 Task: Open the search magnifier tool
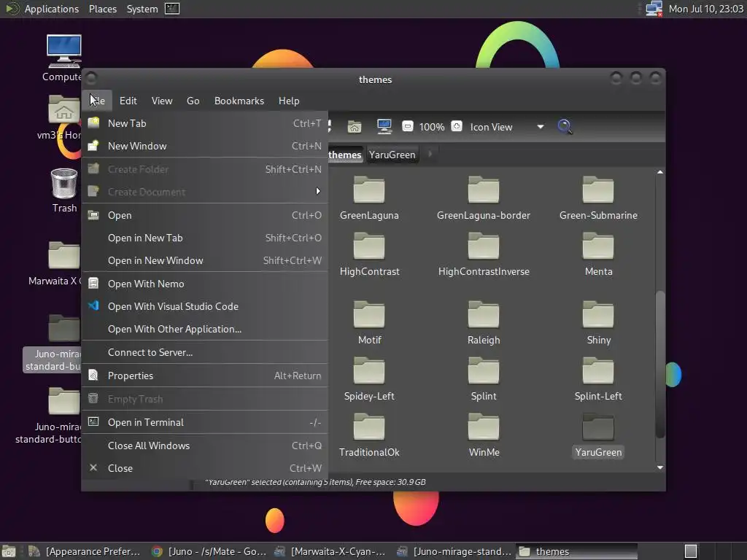click(565, 127)
